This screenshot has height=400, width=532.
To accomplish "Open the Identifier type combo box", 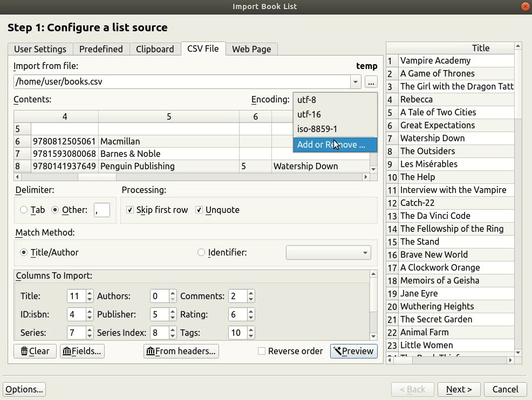I will [x=328, y=252].
